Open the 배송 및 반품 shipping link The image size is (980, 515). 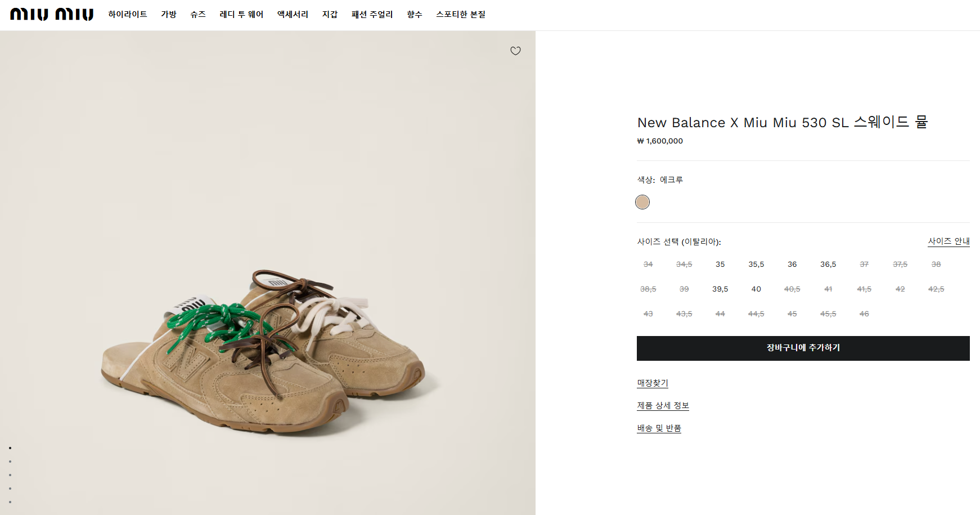point(659,428)
